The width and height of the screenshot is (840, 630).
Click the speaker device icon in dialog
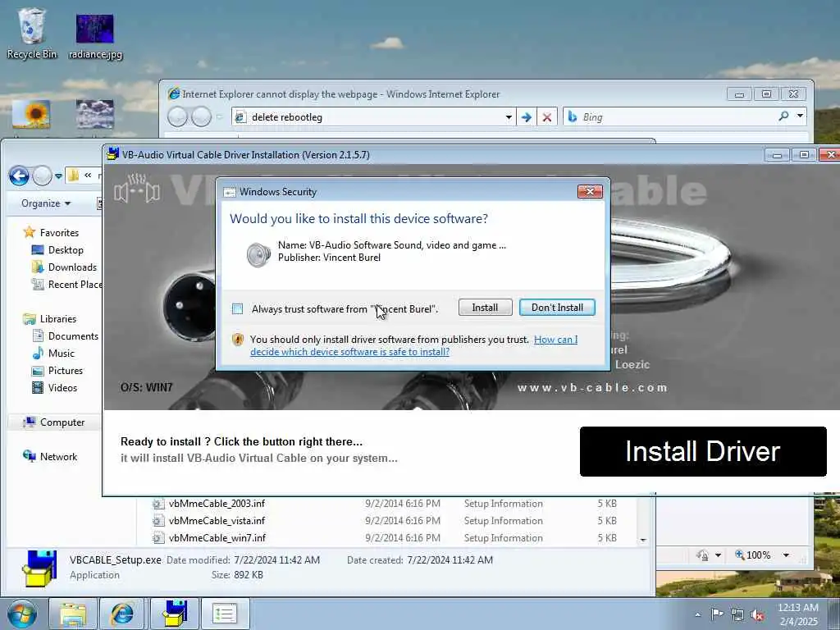pos(258,254)
